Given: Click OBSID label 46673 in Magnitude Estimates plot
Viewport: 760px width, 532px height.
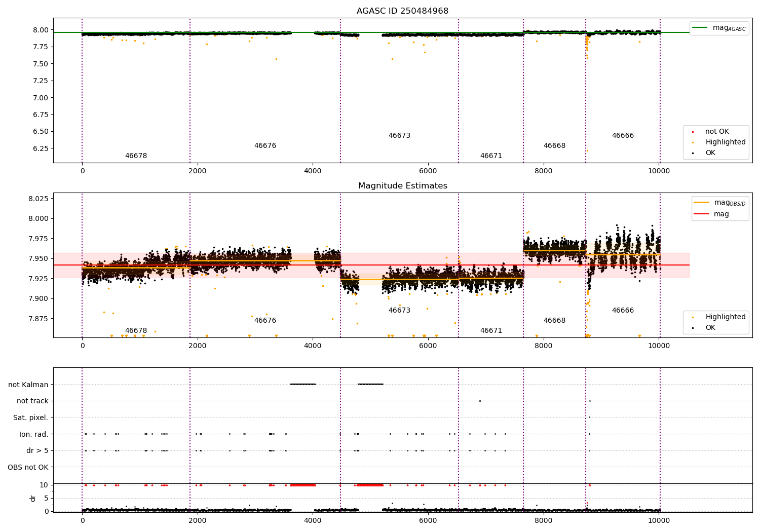Looking at the screenshot, I should pyautogui.click(x=399, y=310).
